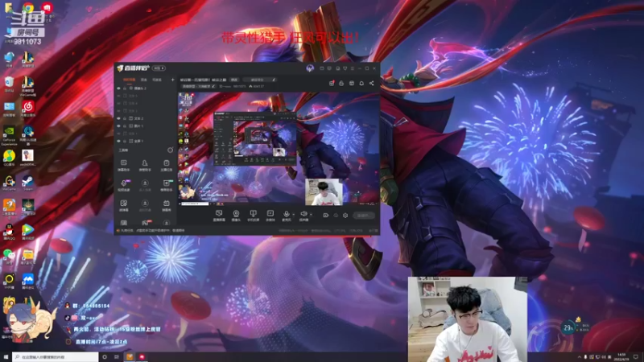Hide the 文本 2 layer with its eye icon
This screenshot has width=644, height=362.
(x=118, y=118)
